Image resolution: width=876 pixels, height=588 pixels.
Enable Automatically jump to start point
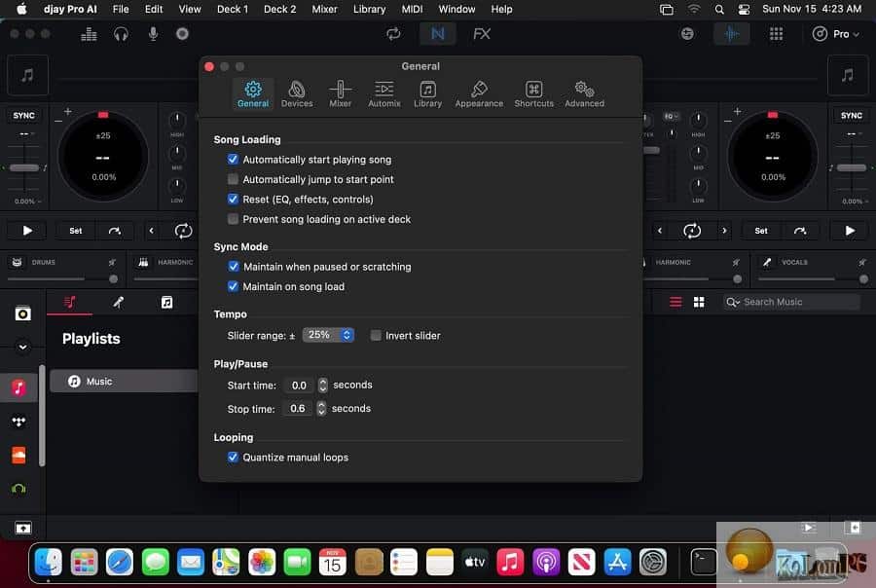[x=233, y=179]
